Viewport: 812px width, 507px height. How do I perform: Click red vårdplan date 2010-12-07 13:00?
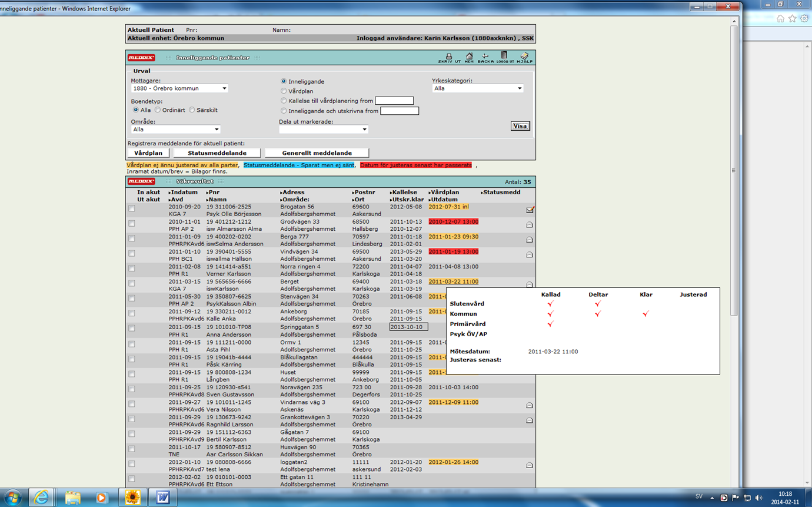point(453,222)
